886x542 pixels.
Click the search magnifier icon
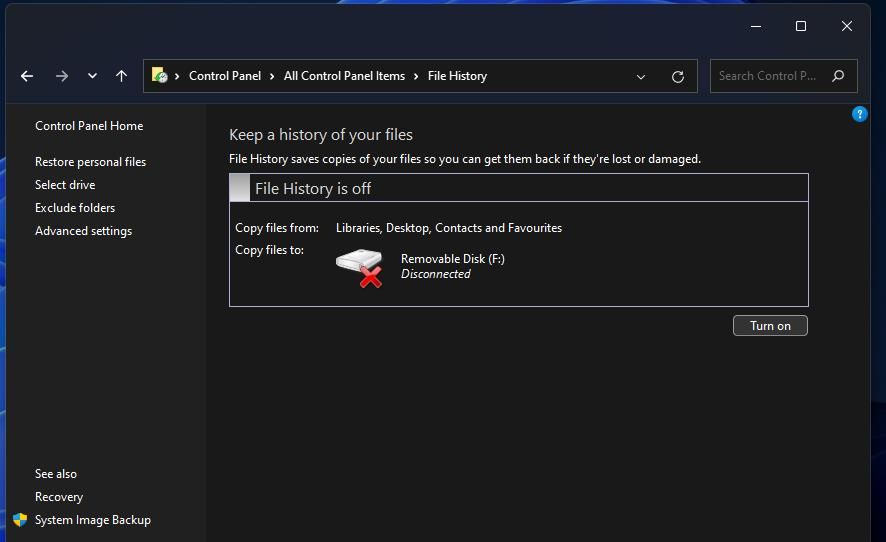[x=838, y=76]
